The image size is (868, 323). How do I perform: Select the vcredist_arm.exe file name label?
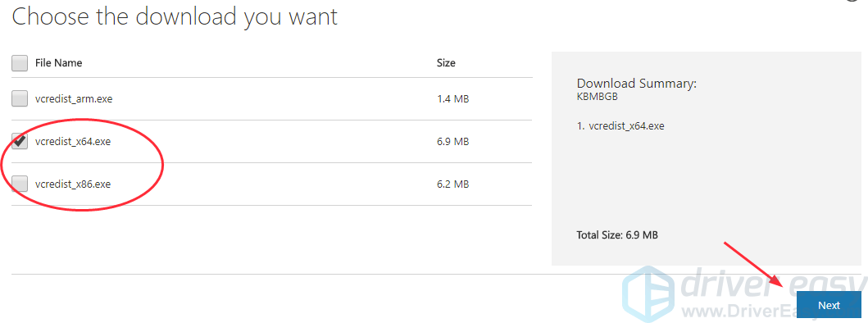74,99
